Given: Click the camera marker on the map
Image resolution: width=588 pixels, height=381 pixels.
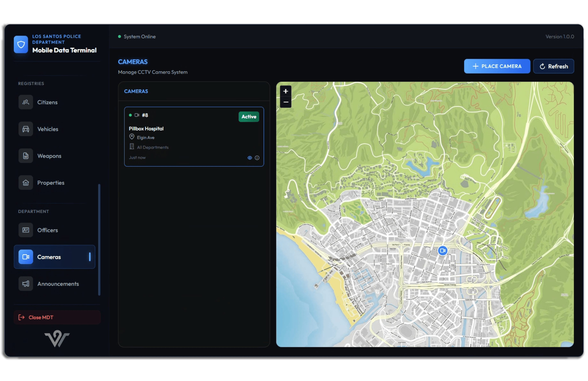Looking at the screenshot, I should tap(442, 250).
